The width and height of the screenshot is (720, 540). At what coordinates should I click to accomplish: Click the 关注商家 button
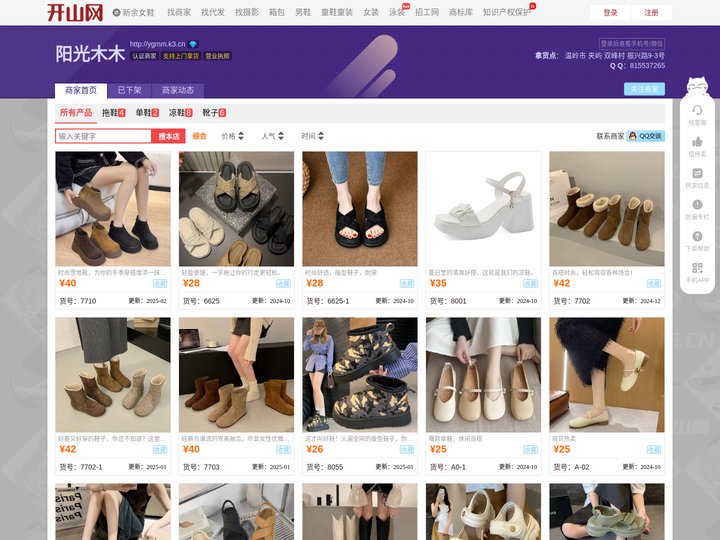[x=644, y=89]
